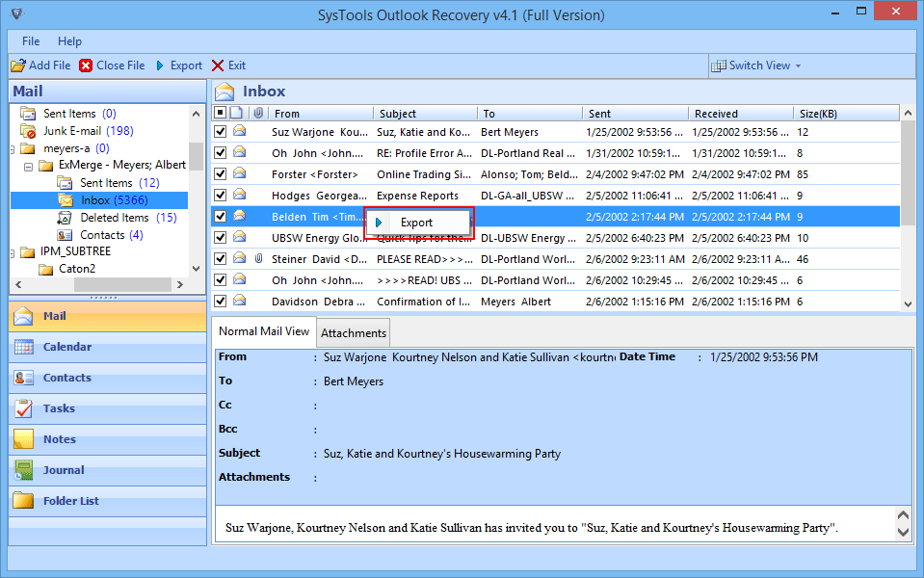Click the blue Export arrow icon in toolbar
The image size is (924, 578).
pos(160,66)
